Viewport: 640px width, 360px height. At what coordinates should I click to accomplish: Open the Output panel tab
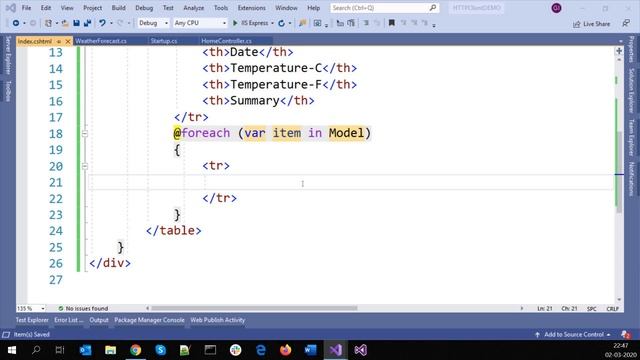pos(99,320)
